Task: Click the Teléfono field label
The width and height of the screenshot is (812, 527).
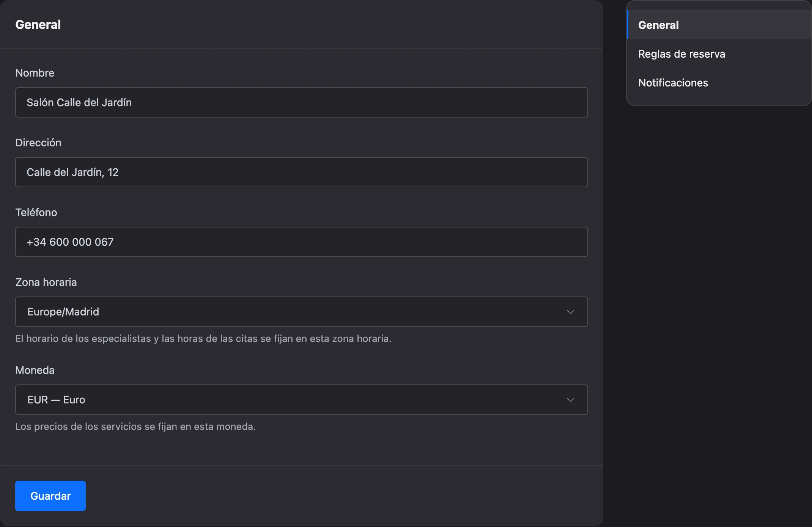Action: [x=36, y=212]
